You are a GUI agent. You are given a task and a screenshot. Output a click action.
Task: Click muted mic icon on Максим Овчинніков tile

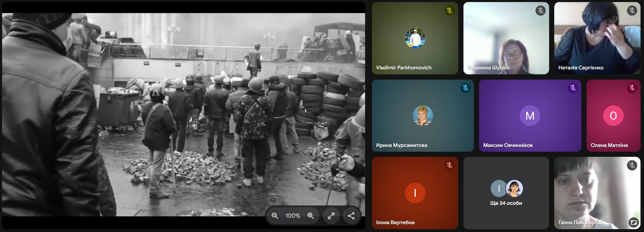tap(573, 88)
